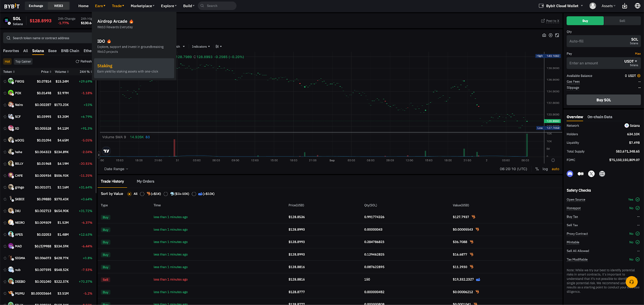Open the Medium blog link
This screenshot has width=644, height=305.
point(580,174)
